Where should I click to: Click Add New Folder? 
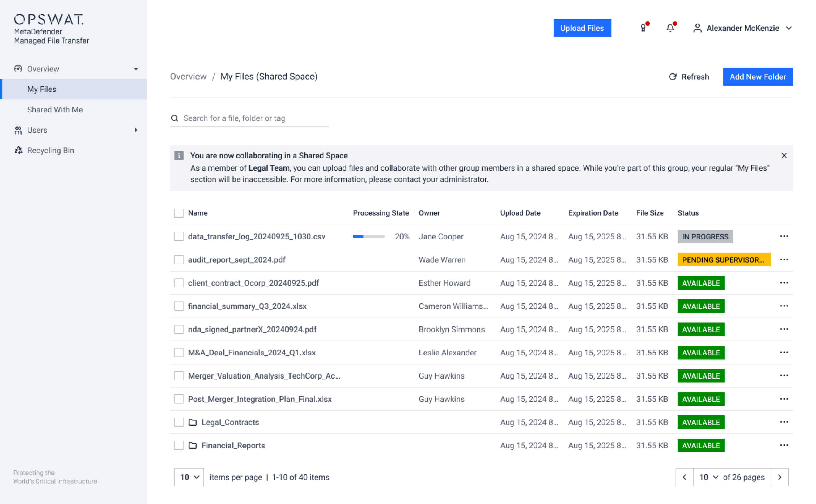(758, 77)
